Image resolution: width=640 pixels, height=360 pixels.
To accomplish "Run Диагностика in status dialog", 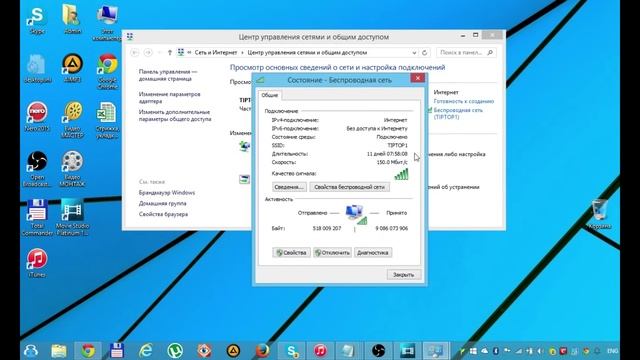I will [x=373, y=253].
